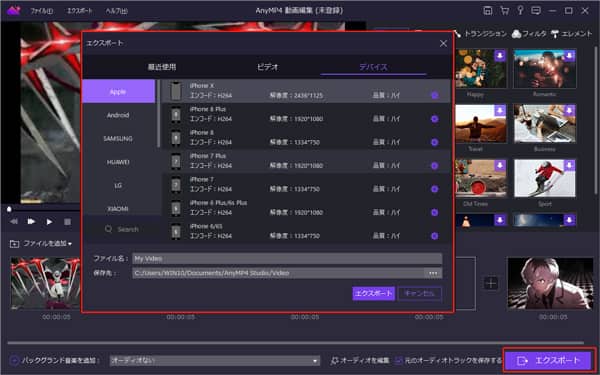This screenshot has height=375, width=600.
Task: Open the feedback message icon in title bar
Action: [536, 11]
